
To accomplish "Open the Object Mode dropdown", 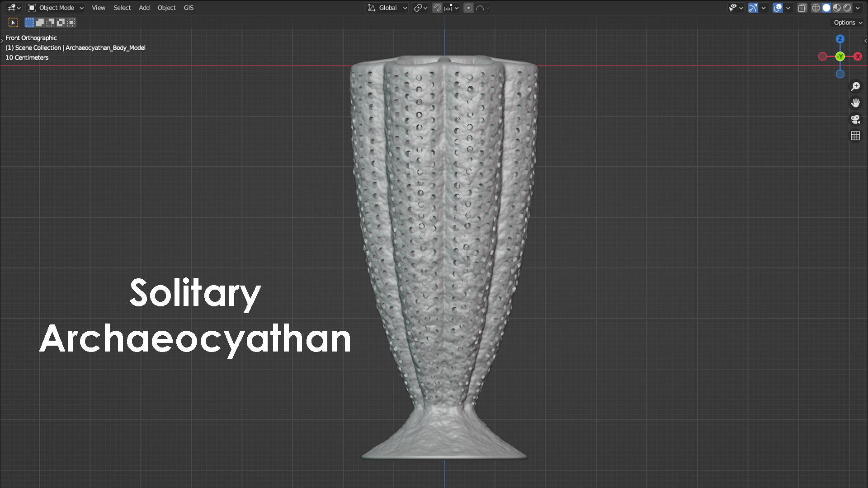I will [56, 8].
